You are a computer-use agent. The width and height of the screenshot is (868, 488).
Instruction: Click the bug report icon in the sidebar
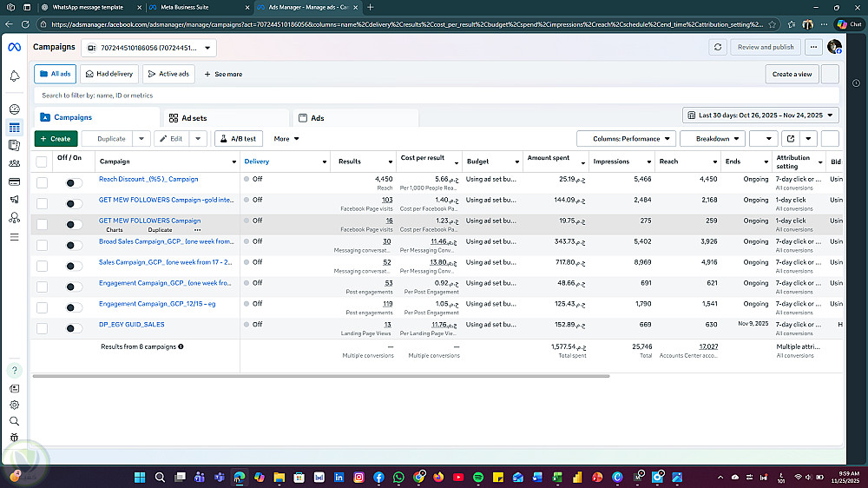click(15, 438)
